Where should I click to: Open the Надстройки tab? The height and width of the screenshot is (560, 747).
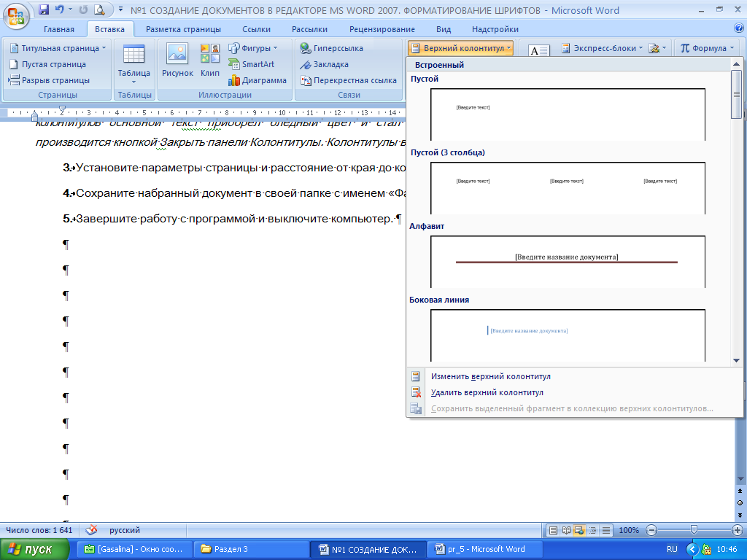(x=495, y=29)
